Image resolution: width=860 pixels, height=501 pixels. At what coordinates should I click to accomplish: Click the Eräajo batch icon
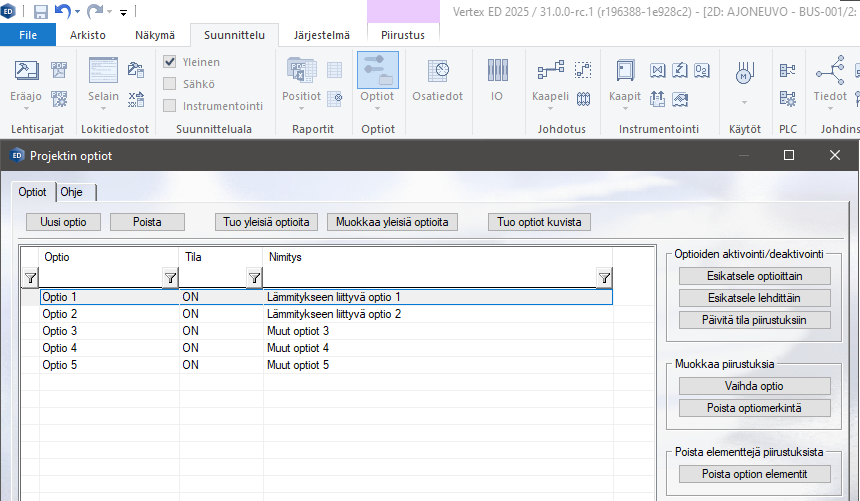pyautogui.click(x=26, y=72)
